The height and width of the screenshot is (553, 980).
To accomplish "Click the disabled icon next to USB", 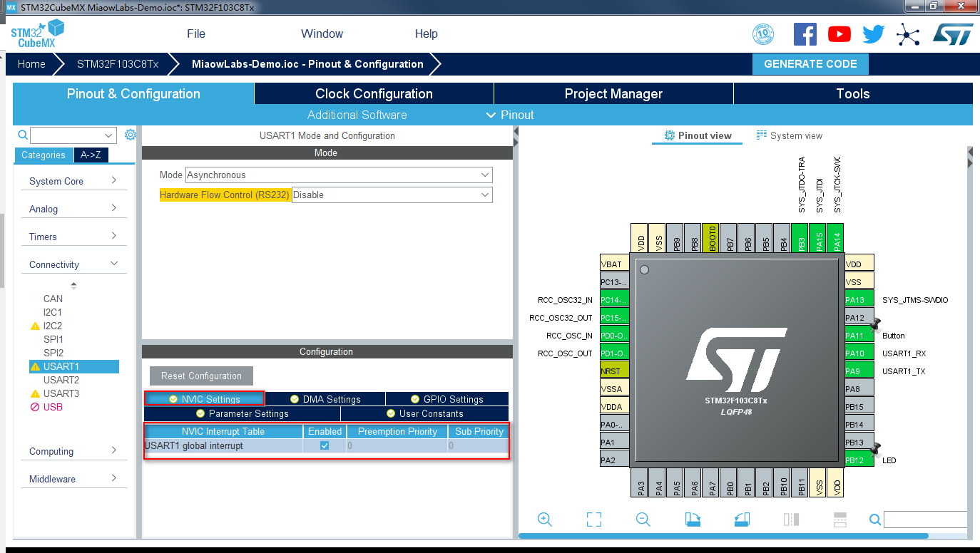I will (x=35, y=408).
